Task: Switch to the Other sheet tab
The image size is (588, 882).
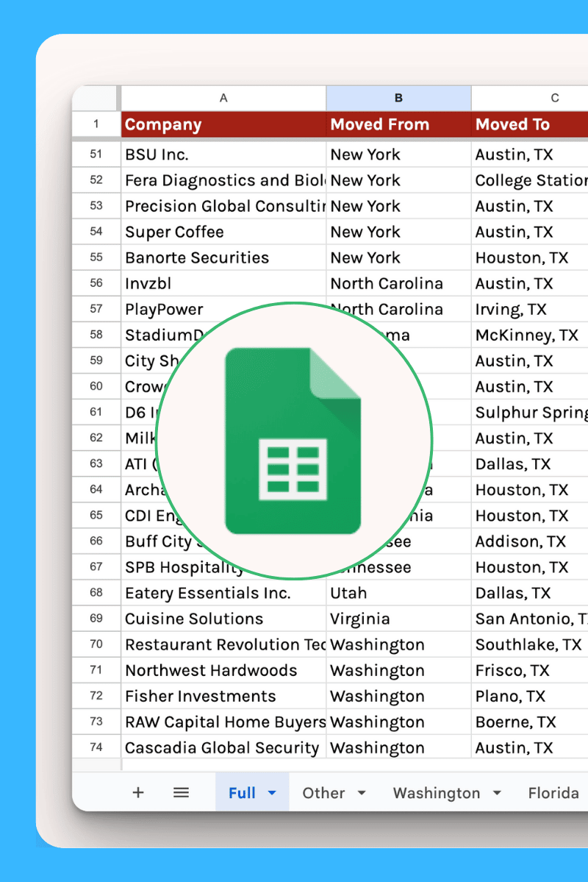Action: 323,792
